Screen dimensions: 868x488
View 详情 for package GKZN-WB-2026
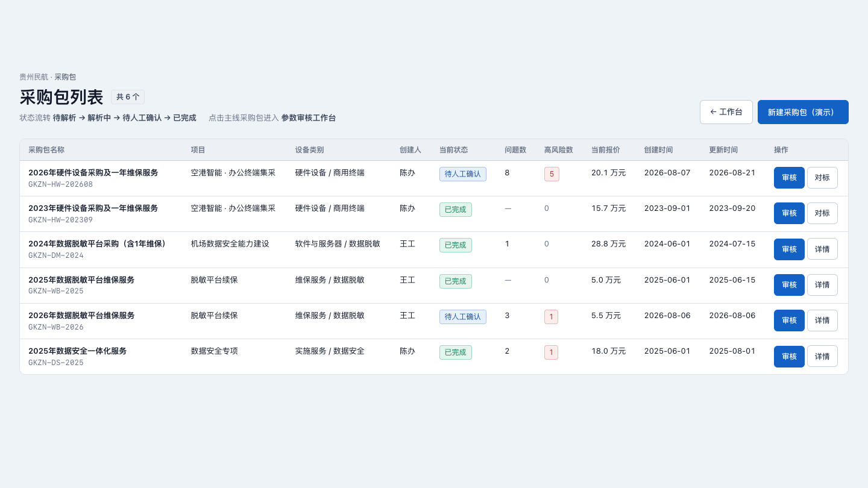coord(822,321)
